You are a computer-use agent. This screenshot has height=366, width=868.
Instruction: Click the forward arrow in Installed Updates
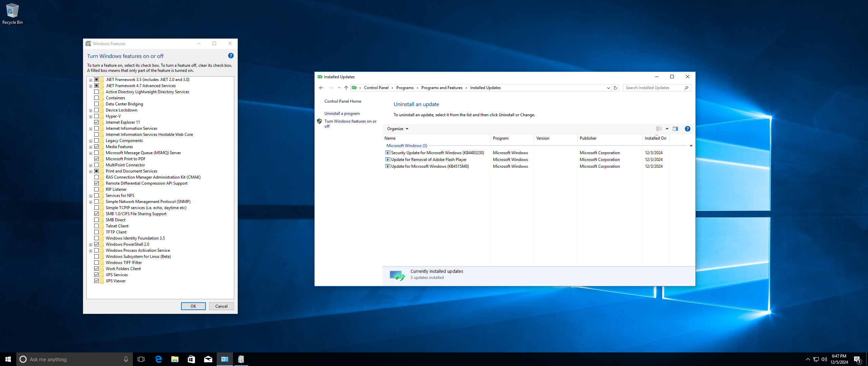[x=331, y=88]
